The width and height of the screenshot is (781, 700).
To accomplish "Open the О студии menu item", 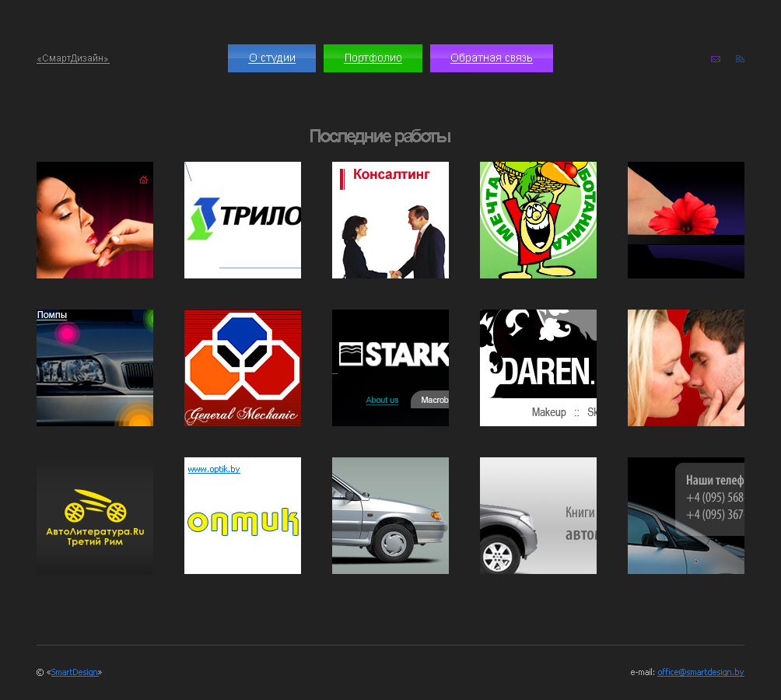I will [x=272, y=58].
